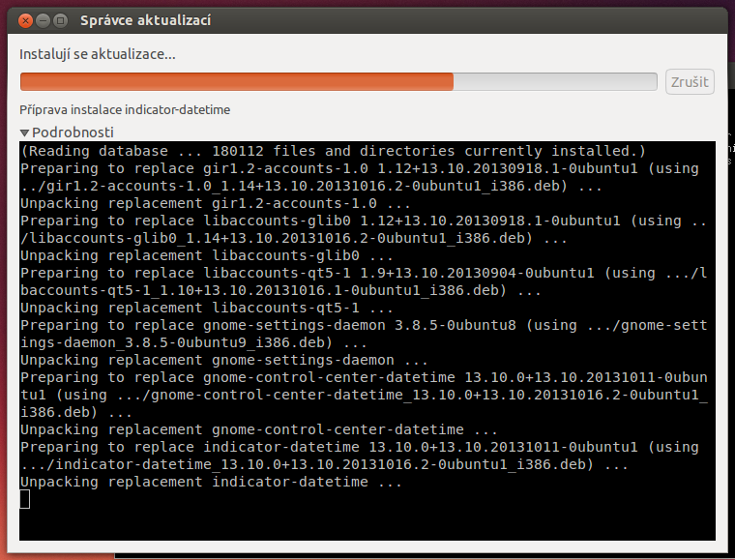The height and width of the screenshot is (560, 735).
Task: Click 'Unpacking replacement gir1.2-accounts-1.0' line
Action: click(x=216, y=203)
